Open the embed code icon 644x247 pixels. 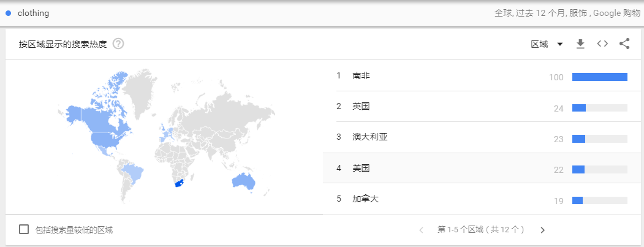[x=602, y=44]
